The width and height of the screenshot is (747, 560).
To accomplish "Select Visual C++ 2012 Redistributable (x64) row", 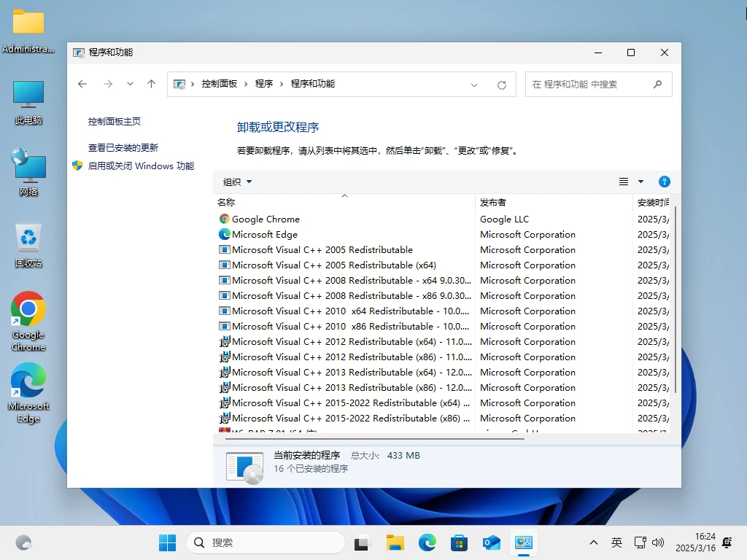I will [x=344, y=341].
